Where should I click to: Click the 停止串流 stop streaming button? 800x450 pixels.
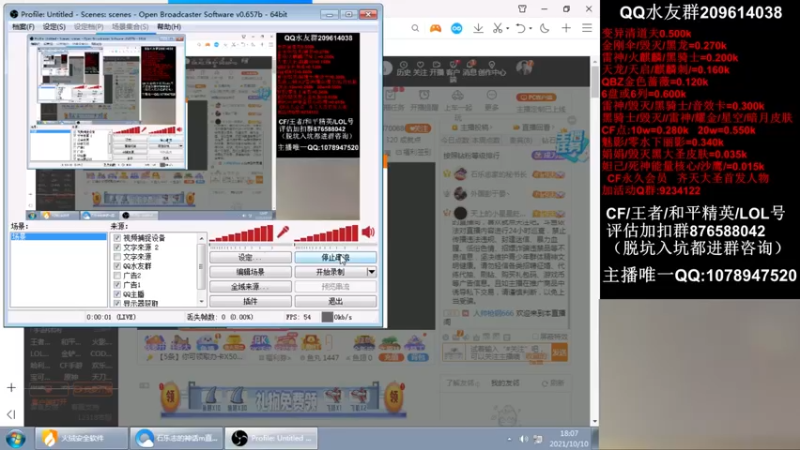(336, 258)
